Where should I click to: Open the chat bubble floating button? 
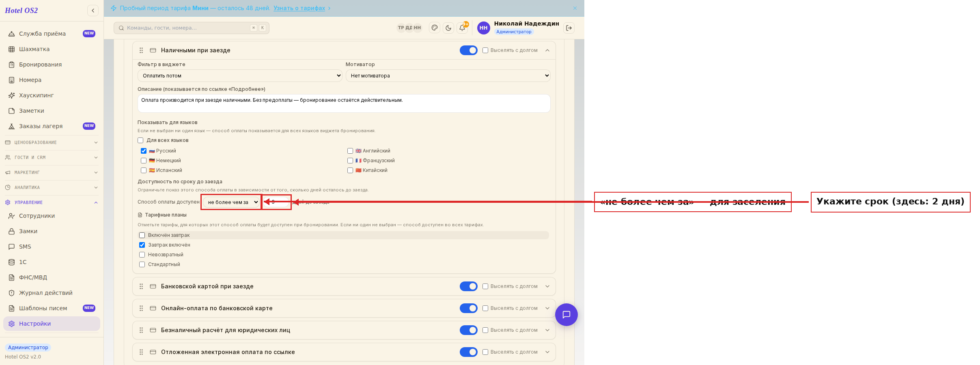coord(566,315)
